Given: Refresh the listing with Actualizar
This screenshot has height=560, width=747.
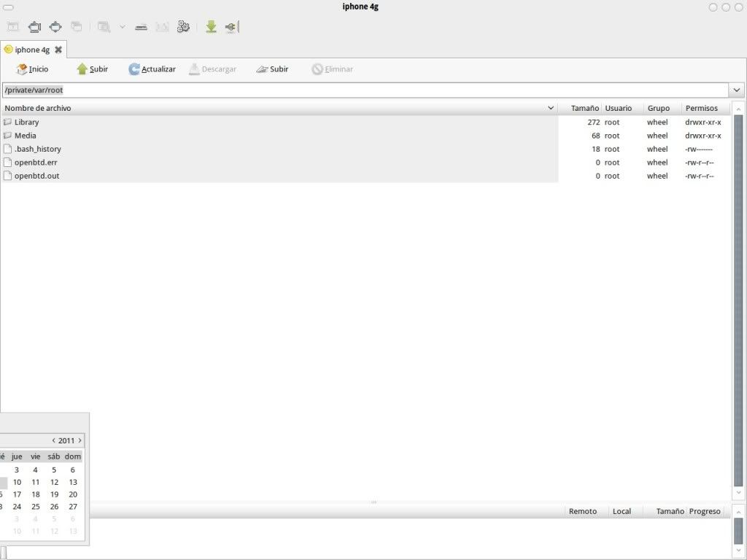Looking at the screenshot, I should [152, 69].
